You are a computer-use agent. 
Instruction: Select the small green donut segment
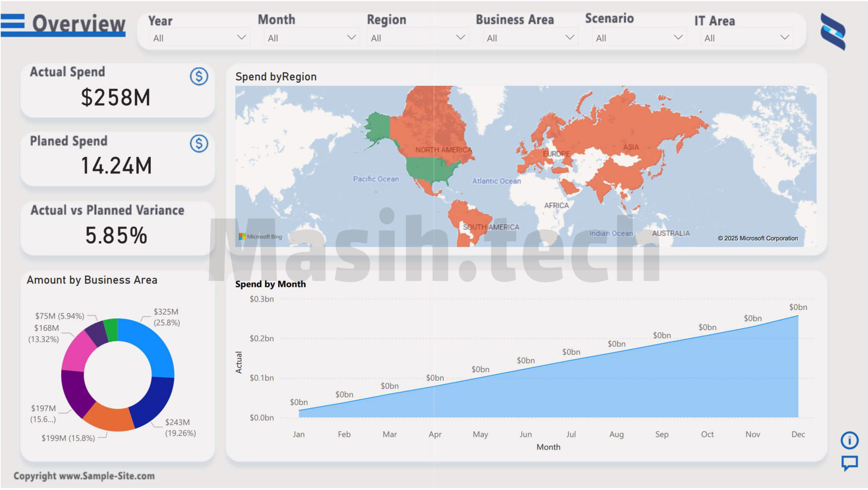tap(111, 330)
